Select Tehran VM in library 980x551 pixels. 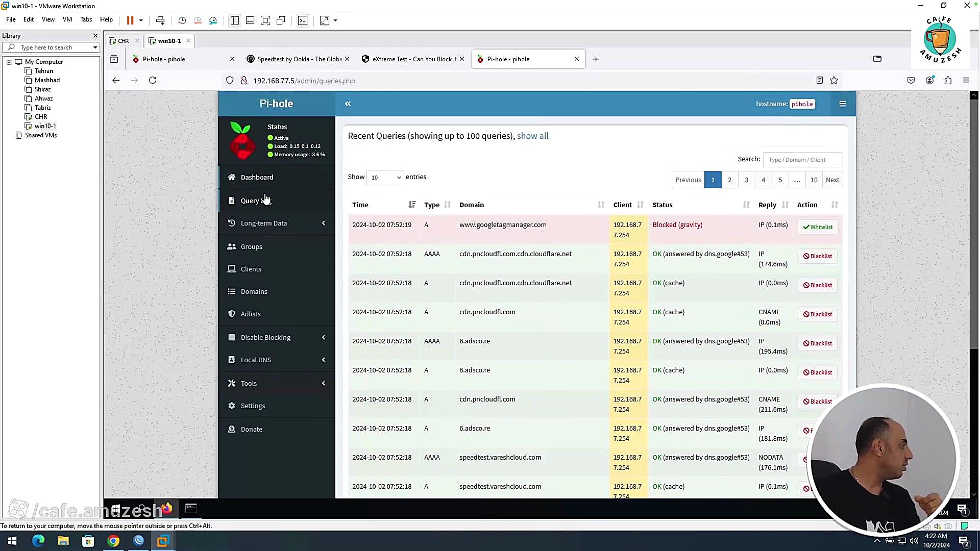[x=43, y=71]
